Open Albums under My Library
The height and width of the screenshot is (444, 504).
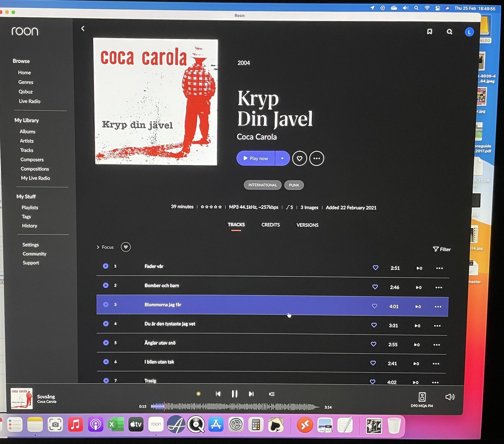[x=28, y=132]
